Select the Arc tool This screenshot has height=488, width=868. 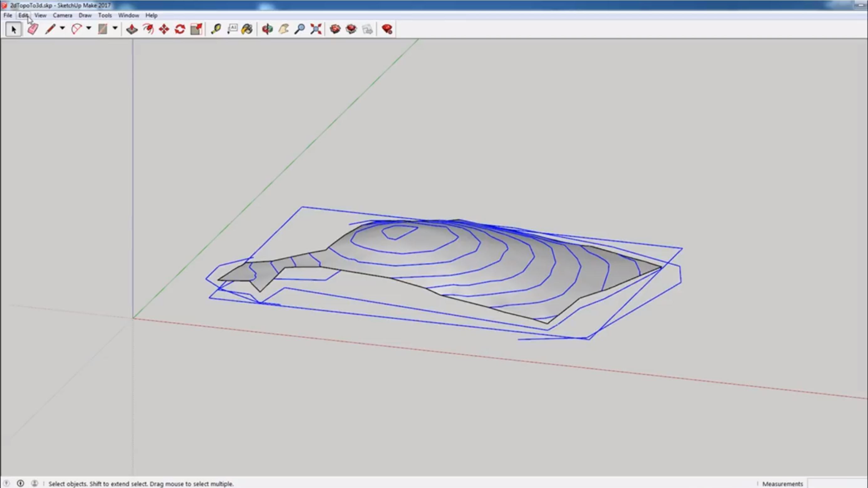(x=76, y=29)
